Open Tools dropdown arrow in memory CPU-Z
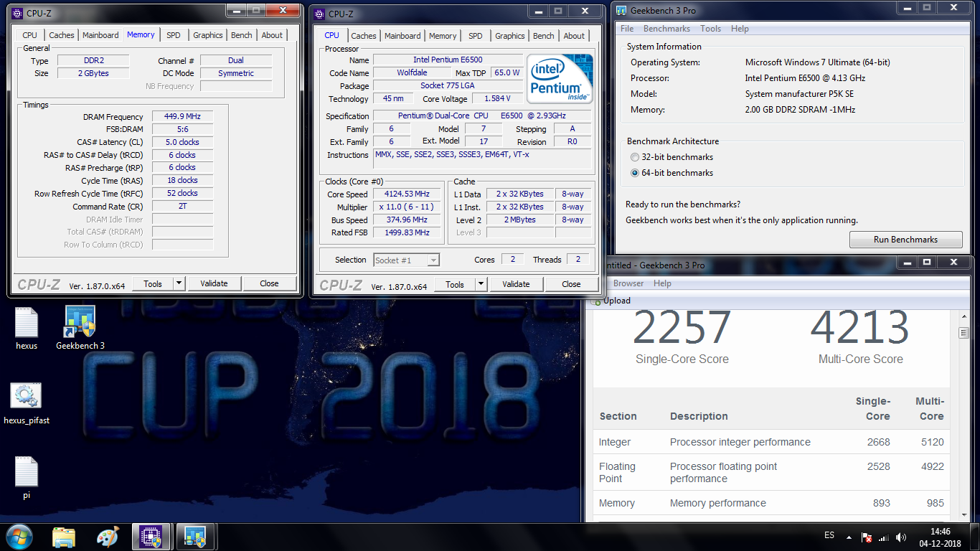 pyautogui.click(x=179, y=283)
